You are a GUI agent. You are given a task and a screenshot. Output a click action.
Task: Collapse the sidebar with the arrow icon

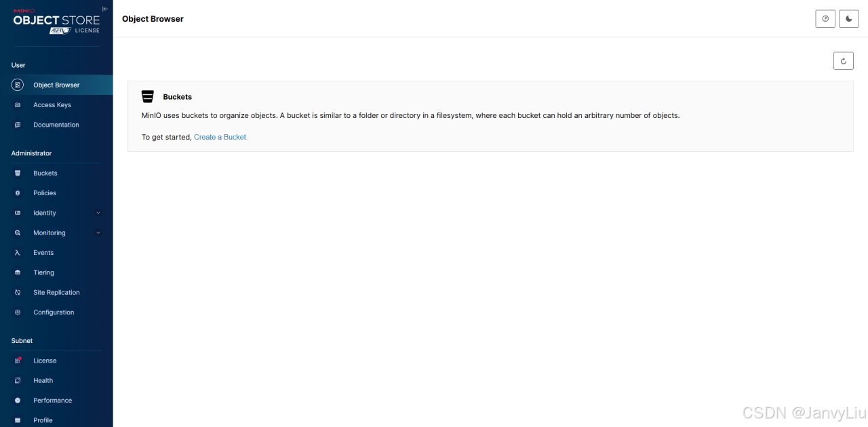pyautogui.click(x=104, y=9)
